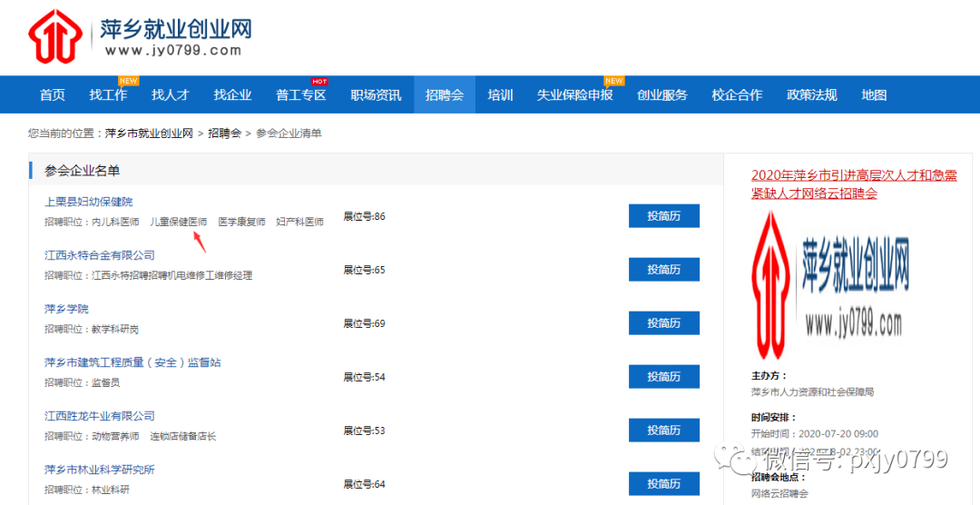
Task: Open 上栗县妇幼保健院 company link
Action: pos(88,202)
